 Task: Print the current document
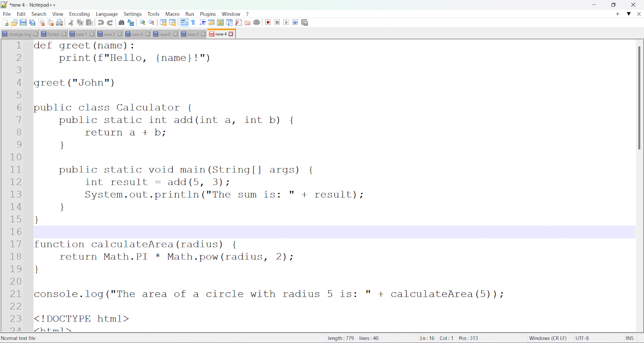[x=60, y=23]
